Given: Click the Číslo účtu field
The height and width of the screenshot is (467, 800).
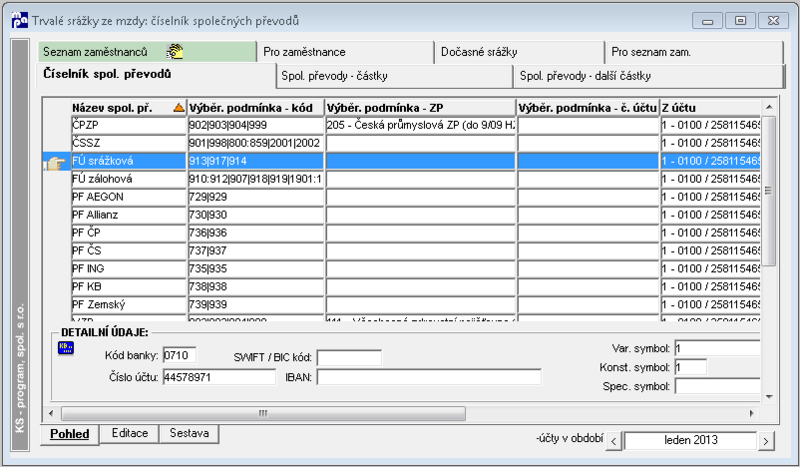Looking at the screenshot, I should click(x=219, y=377).
